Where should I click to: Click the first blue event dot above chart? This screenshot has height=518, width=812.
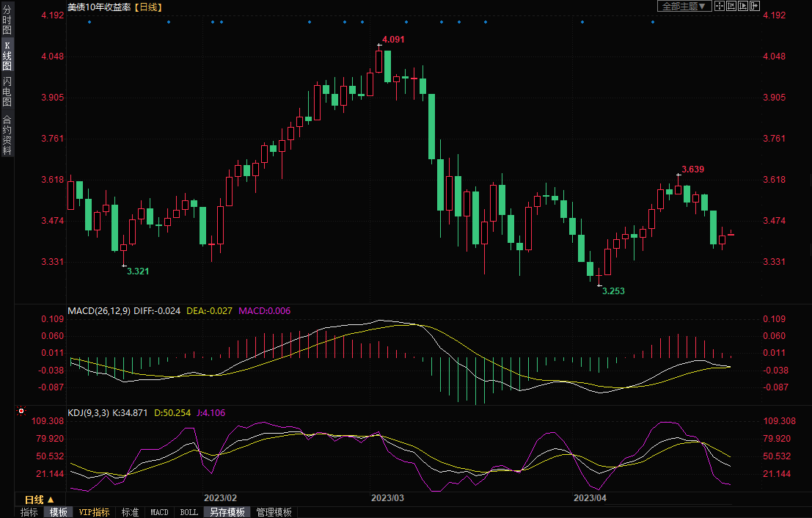[89, 22]
